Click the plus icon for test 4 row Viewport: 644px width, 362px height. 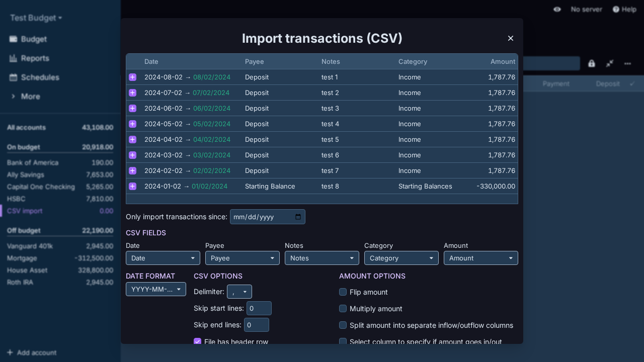132,124
